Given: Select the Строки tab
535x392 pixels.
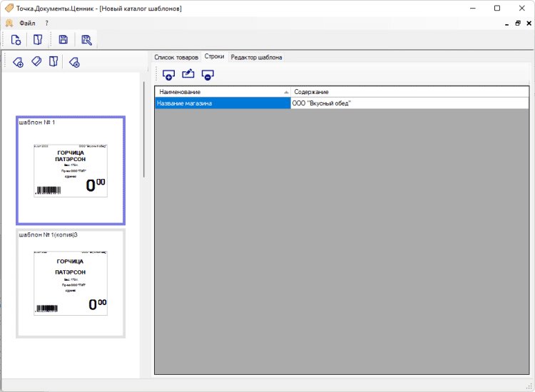Looking at the screenshot, I should click(214, 56).
